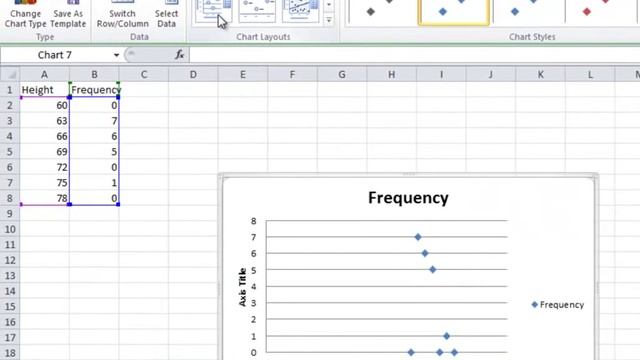Click the 8 label on vertical axis

coord(253,221)
